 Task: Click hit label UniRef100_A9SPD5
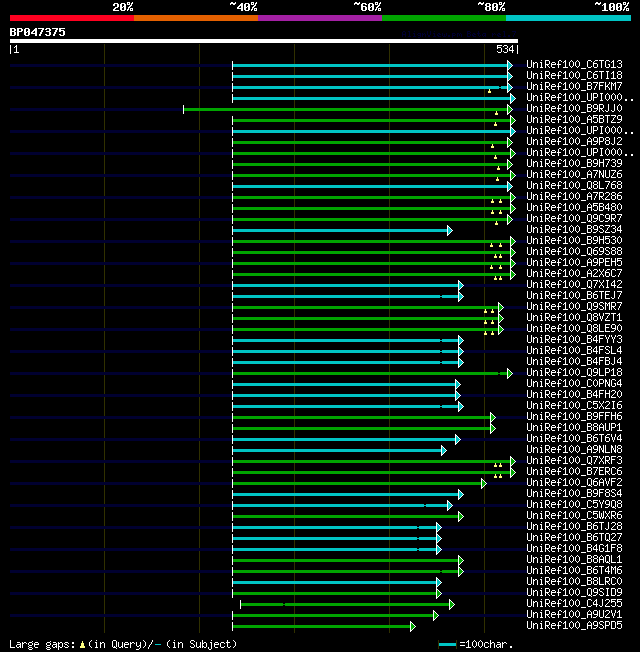pyautogui.click(x=574, y=625)
